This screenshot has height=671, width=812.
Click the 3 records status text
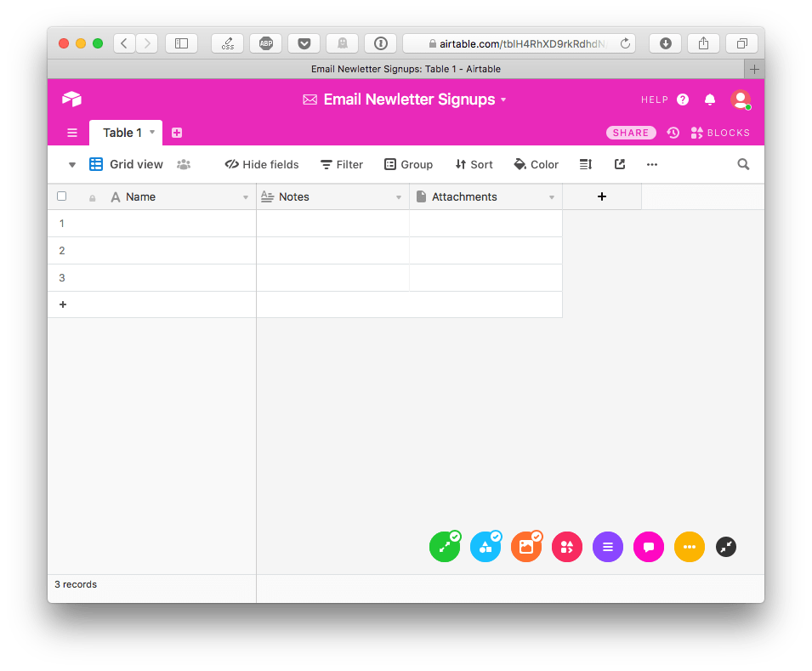(76, 584)
